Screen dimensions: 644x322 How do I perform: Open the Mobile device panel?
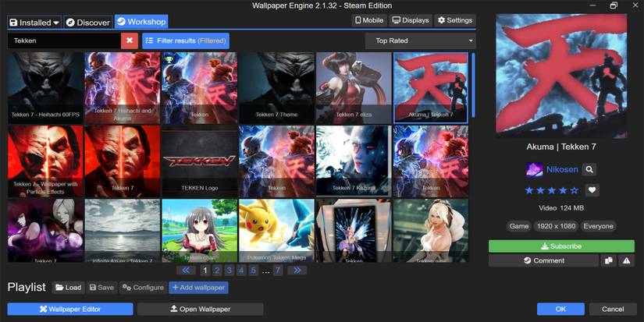point(369,20)
